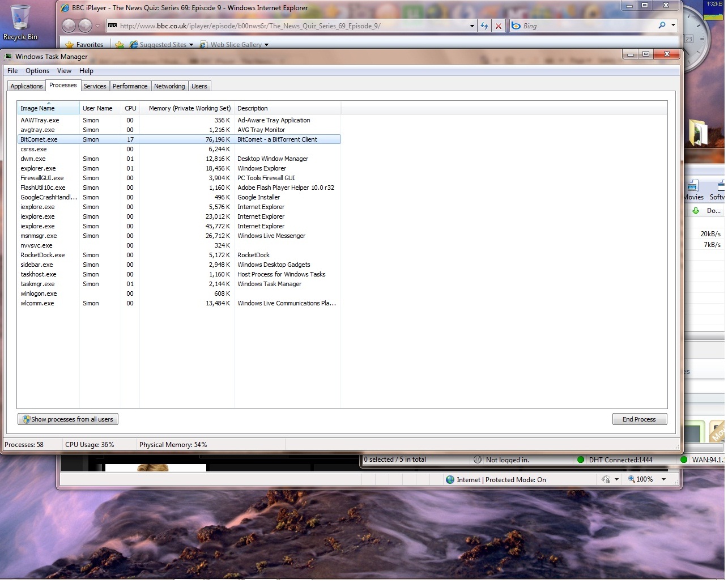The width and height of the screenshot is (728, 583).
Task: Click the green download arrow in BitComet window
Action: point(696,211)
